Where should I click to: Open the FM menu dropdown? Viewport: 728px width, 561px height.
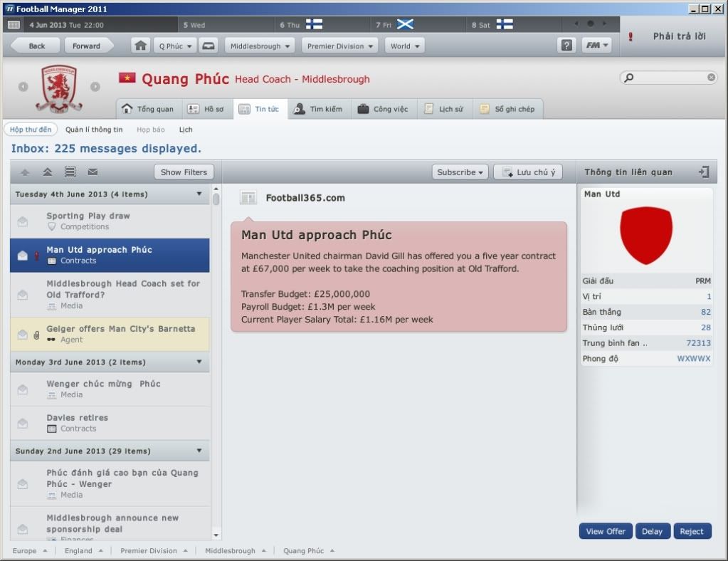coord(596,45)
